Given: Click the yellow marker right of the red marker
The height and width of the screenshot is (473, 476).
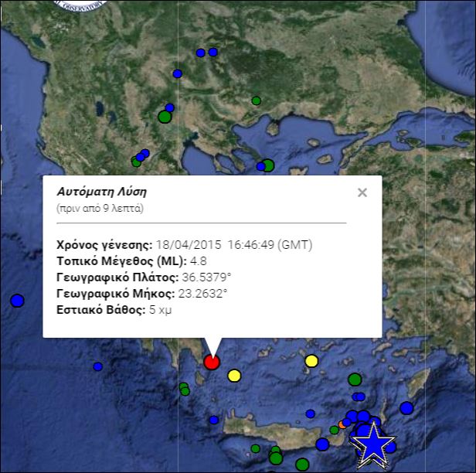Looking at the screenshot, I should click(x=234, y=376).
